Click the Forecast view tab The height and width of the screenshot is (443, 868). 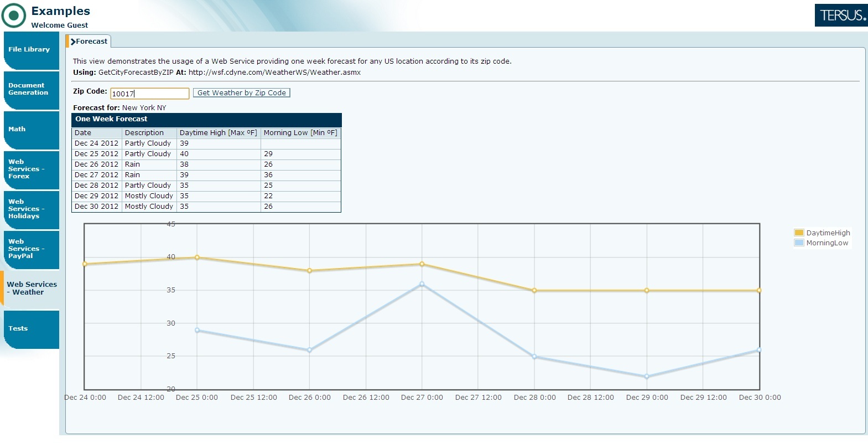(x=91, y=42)
